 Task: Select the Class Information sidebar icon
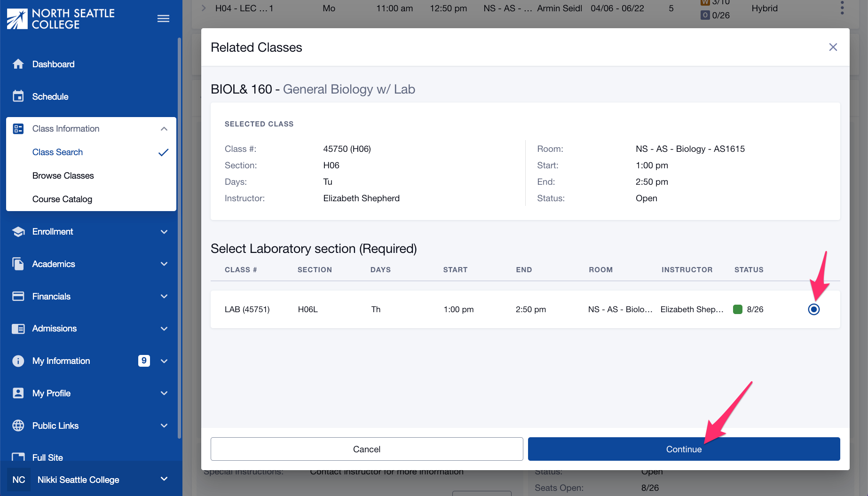coord(18,128)
